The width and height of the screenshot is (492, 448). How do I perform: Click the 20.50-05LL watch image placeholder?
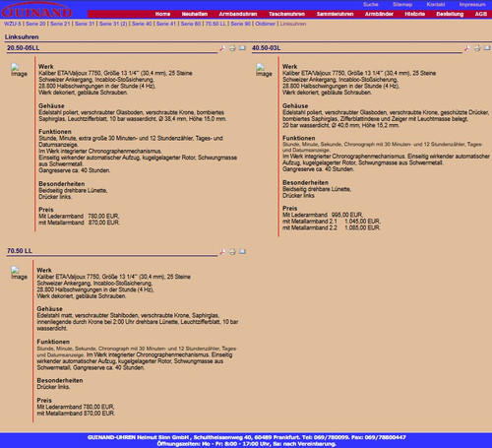coord(19,70)
